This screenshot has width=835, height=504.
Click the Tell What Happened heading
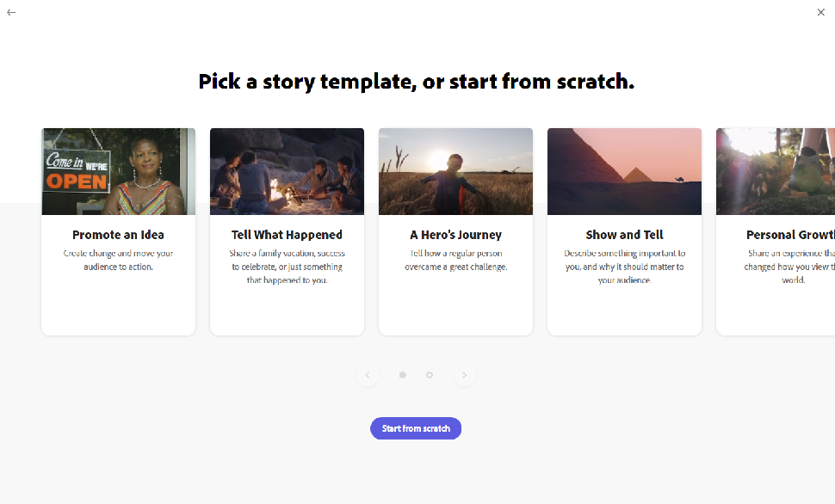point(287,234)
